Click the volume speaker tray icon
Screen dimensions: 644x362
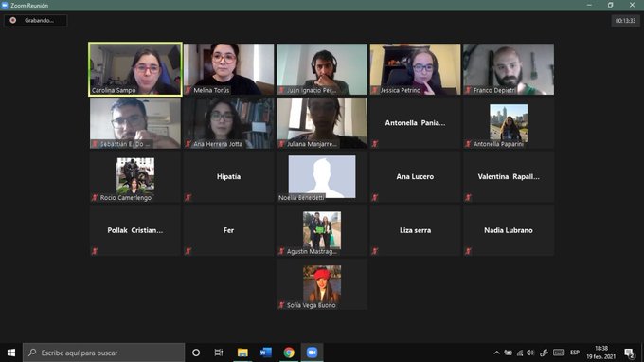tap(530, 353)
